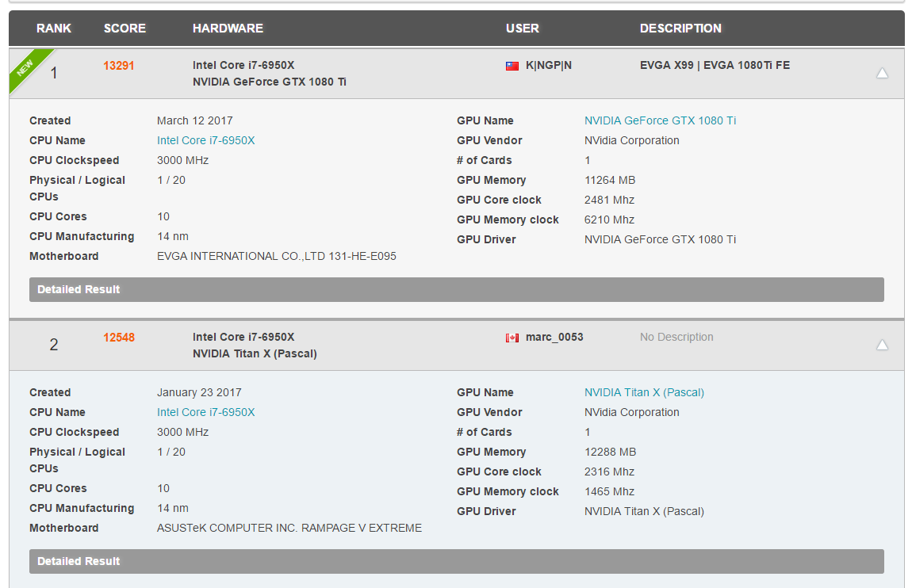
Task: Click the NEW ribbon badge on rank 1
Action: click(27, 69)
